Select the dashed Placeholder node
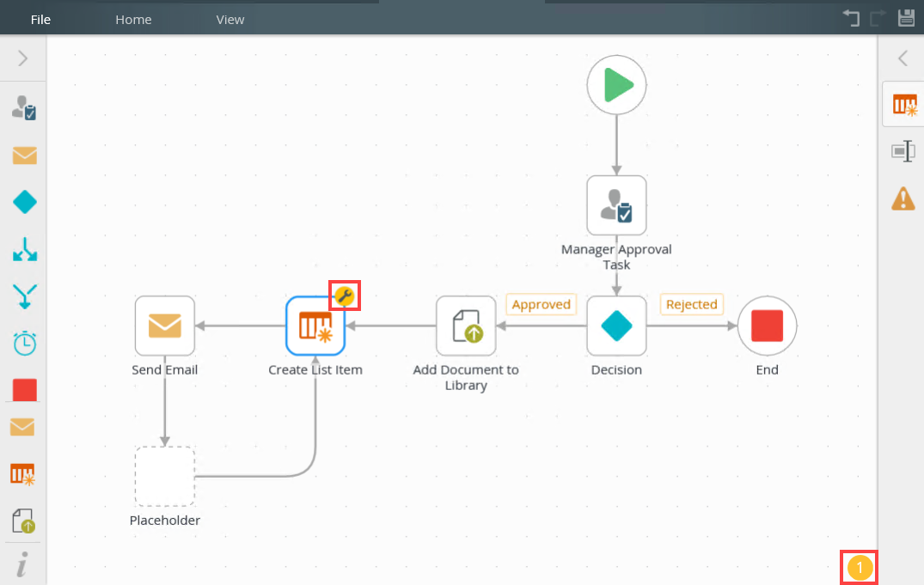The height and width of the screenshot is (585, 924). click(x=164, y=476)
